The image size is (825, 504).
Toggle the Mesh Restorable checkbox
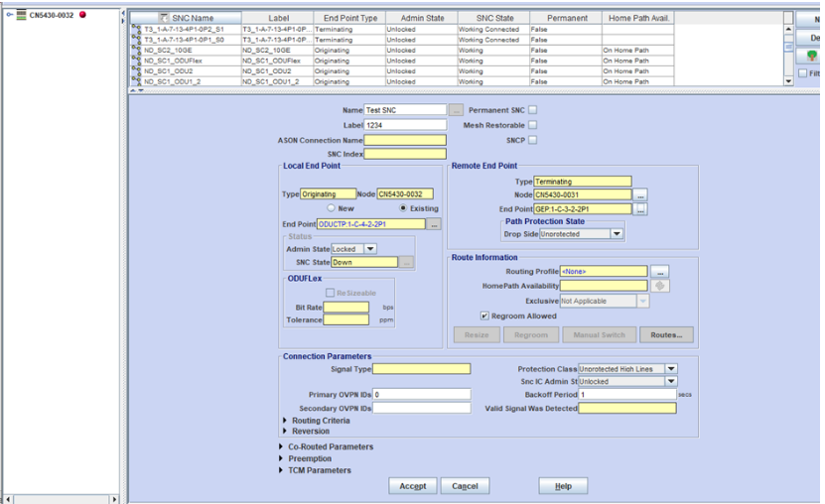click(x=532, y=125)
